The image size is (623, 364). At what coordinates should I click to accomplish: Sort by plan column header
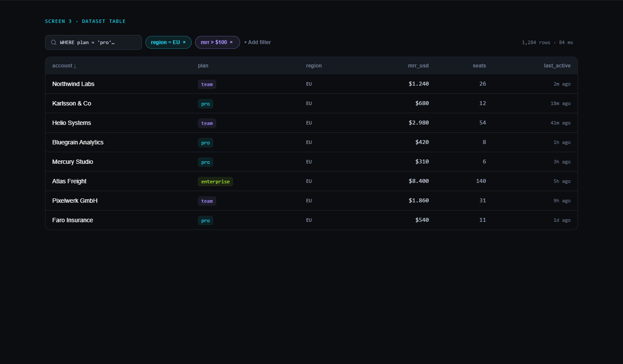tap(203, 66)
